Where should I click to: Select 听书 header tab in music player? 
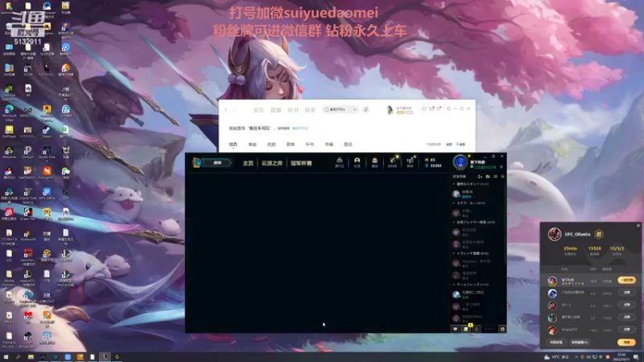click(293, 110)
